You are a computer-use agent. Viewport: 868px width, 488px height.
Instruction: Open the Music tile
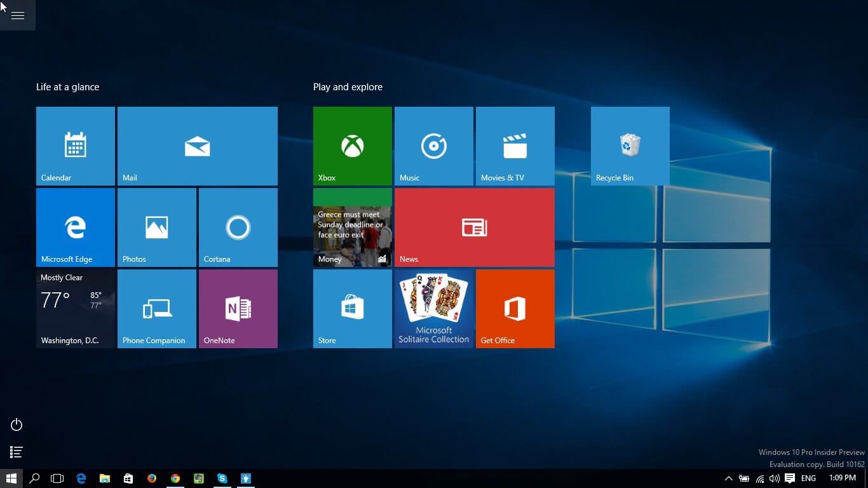[x=434, y=146]
